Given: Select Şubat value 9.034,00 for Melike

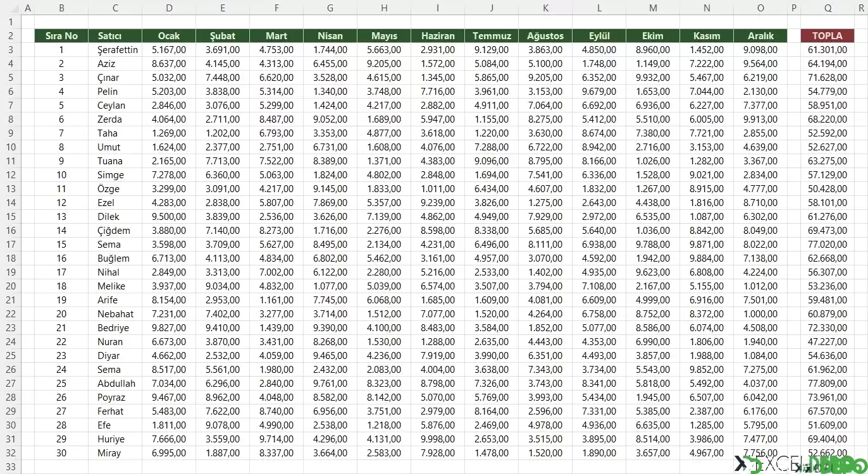Looking at the screenshot, I should point(223,286).
